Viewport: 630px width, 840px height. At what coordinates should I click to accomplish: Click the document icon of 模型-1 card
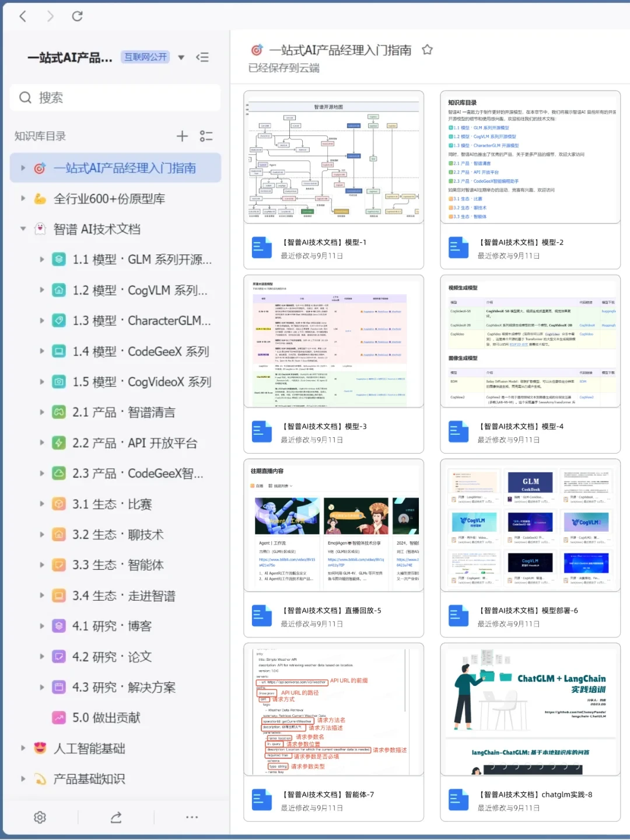[x=262, y=247]
